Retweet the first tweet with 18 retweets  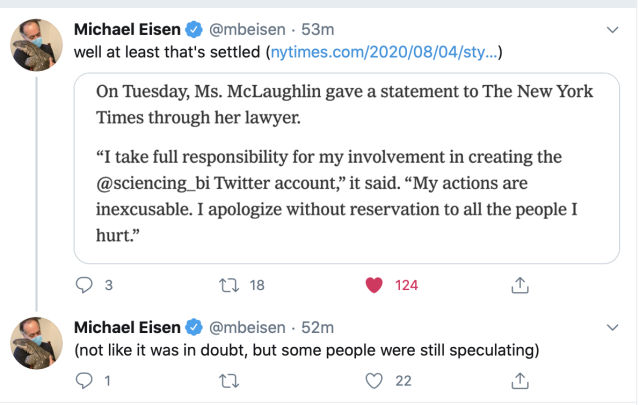[230, 285]
